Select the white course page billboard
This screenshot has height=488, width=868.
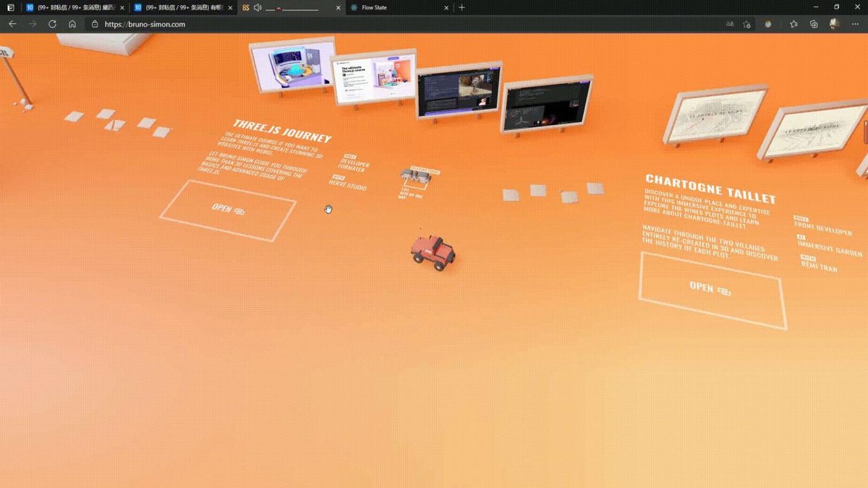(373, 77)
